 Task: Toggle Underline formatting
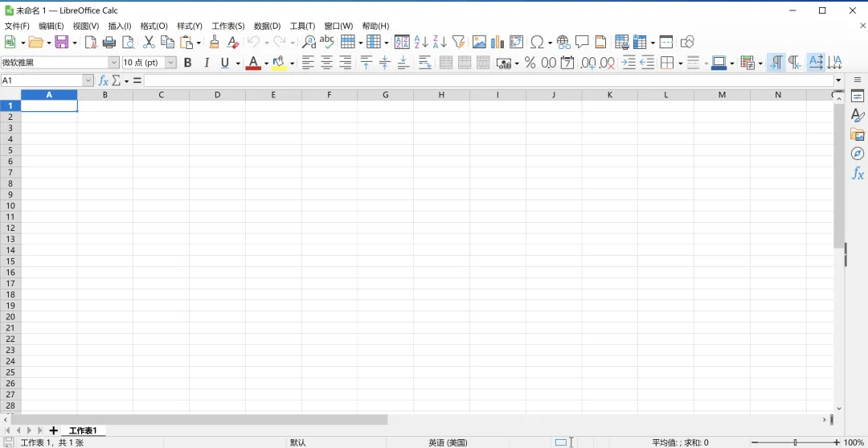(x=225, y=63)
